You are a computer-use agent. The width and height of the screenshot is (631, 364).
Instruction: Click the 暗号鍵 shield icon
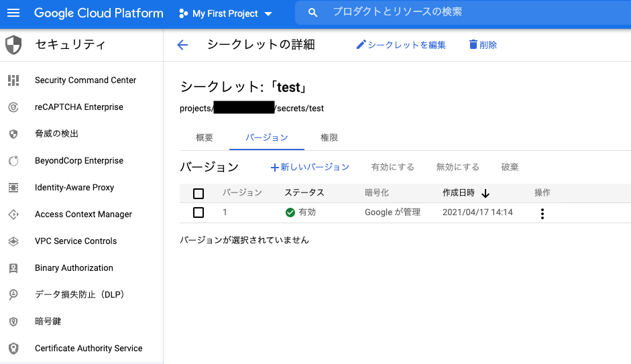click(13, 322)
